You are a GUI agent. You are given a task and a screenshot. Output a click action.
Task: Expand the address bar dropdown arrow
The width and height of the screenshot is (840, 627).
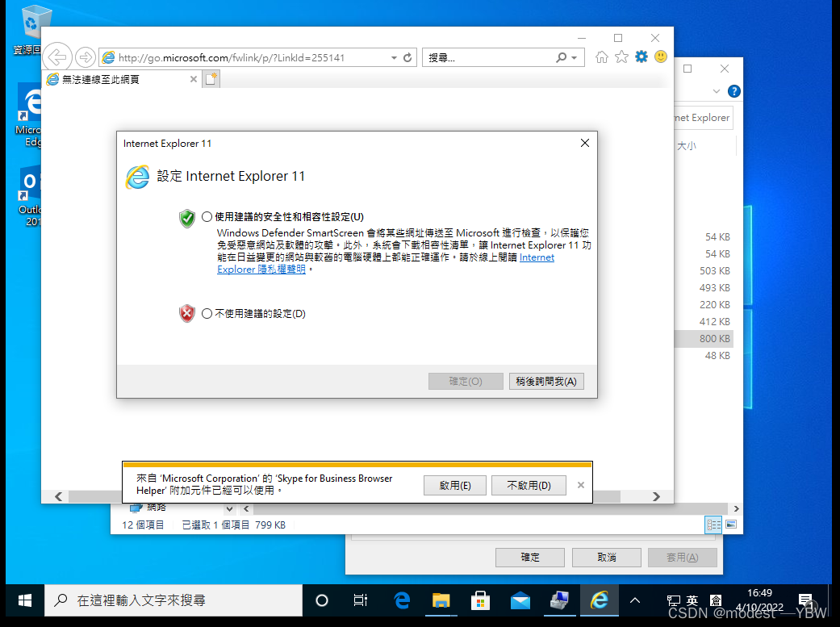394,57
